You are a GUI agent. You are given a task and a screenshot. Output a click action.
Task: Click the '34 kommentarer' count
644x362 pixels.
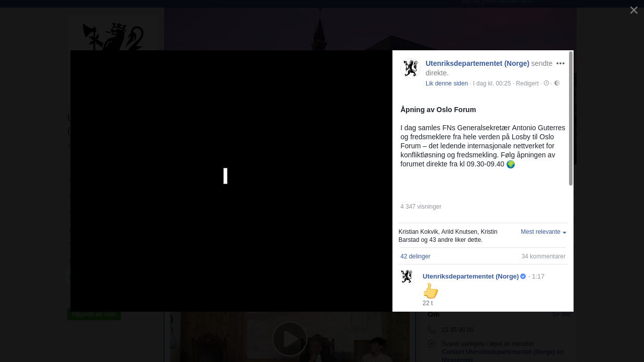[x=543, y=256]
